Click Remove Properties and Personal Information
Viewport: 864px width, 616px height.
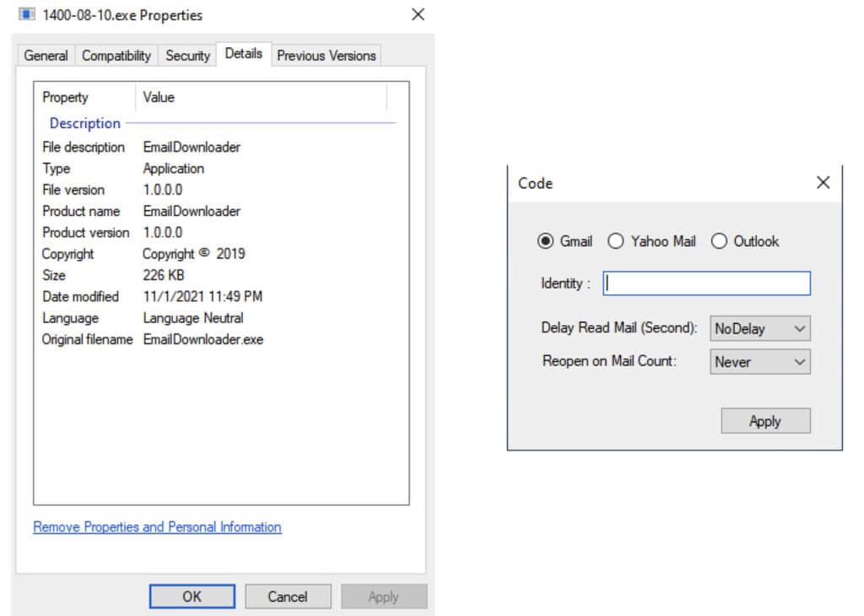click(156, 527)
